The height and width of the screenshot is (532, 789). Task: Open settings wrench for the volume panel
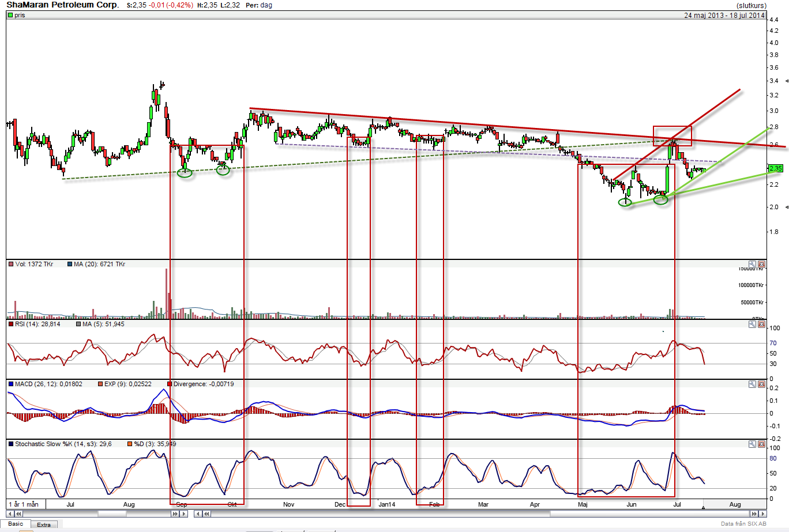[x=752, y=265]
